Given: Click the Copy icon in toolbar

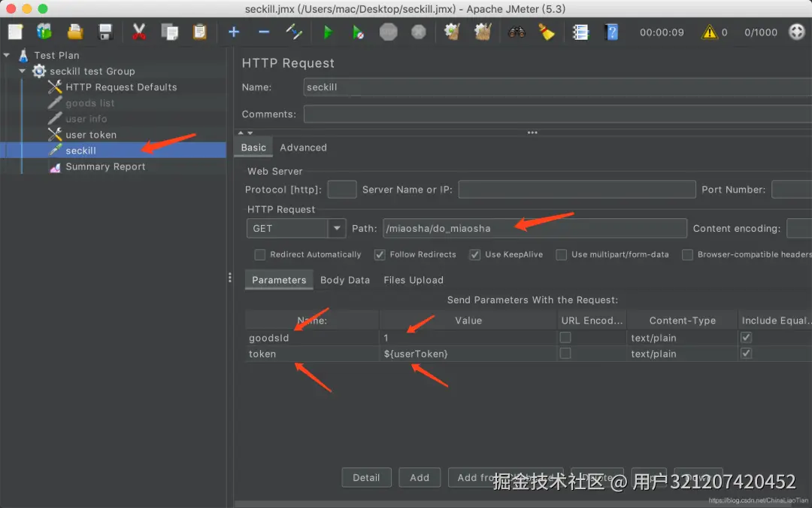Looking at the screenshot, I should click(x=169, y=32).
